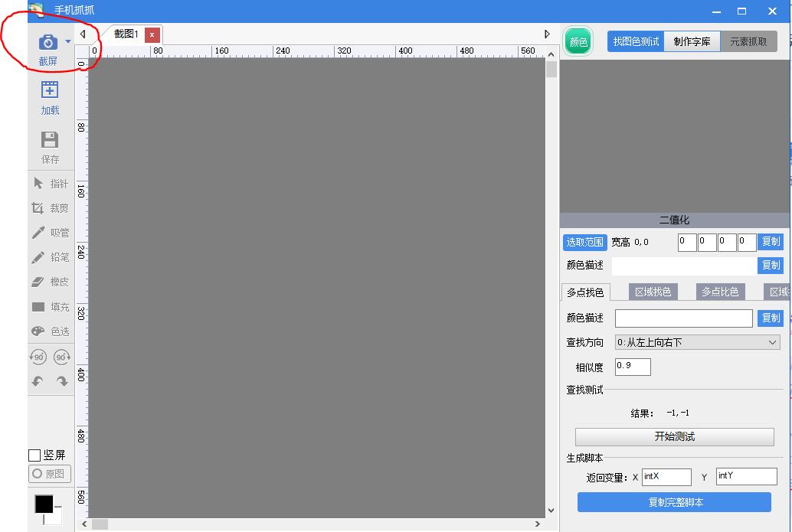Click the 开始测试 button
The image size is (792, 532).
pyautogui.click(x=674, y=436)
